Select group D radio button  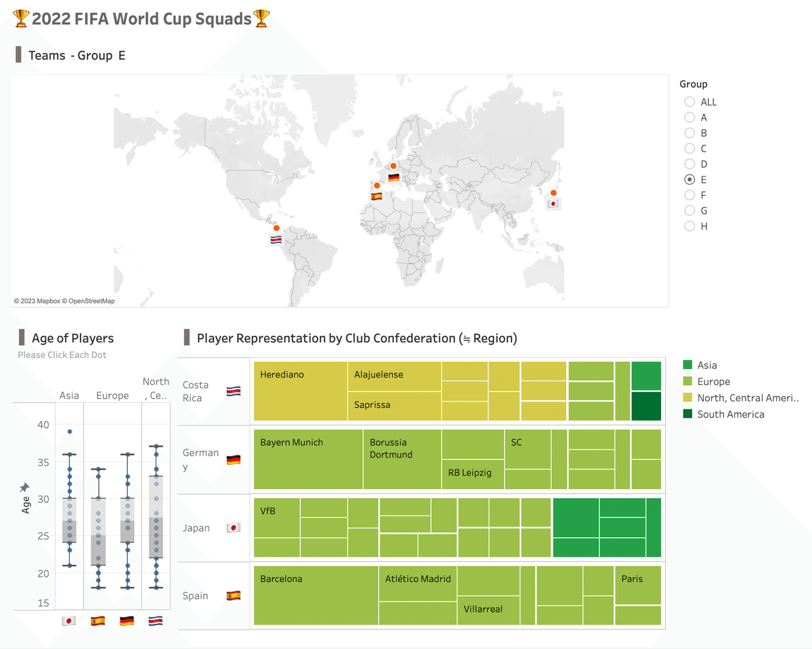[x=690, y=164]
